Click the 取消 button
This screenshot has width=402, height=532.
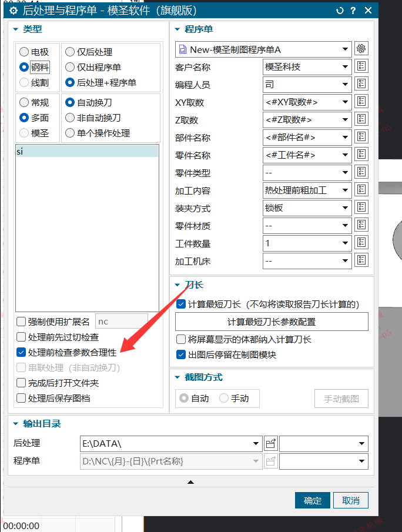(351, 500)
